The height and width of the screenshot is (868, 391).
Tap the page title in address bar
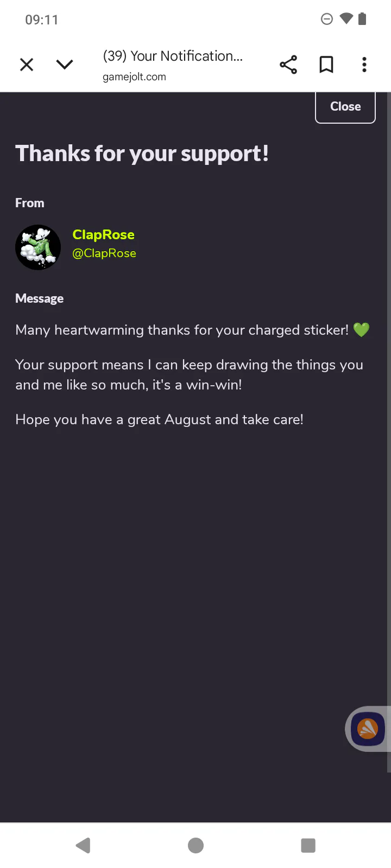173,56
